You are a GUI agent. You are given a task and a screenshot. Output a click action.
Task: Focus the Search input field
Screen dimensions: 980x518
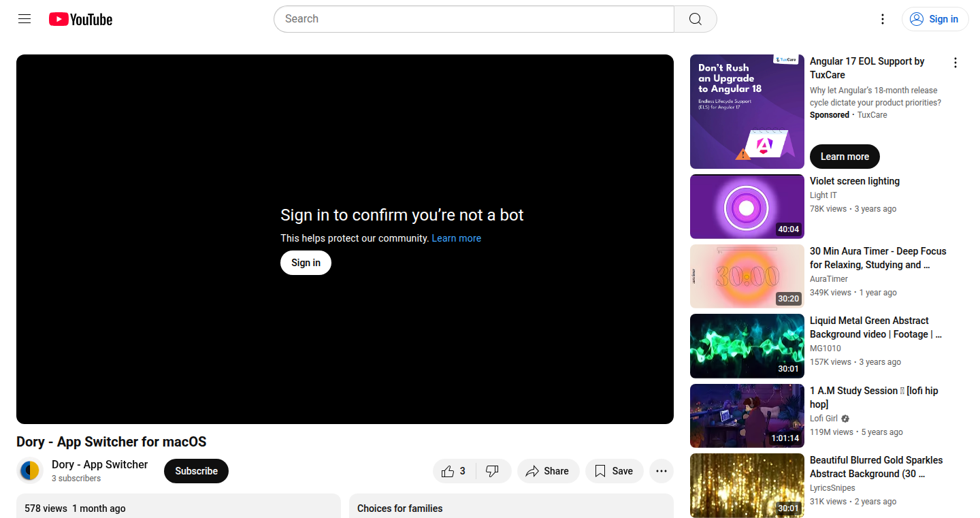474,19
